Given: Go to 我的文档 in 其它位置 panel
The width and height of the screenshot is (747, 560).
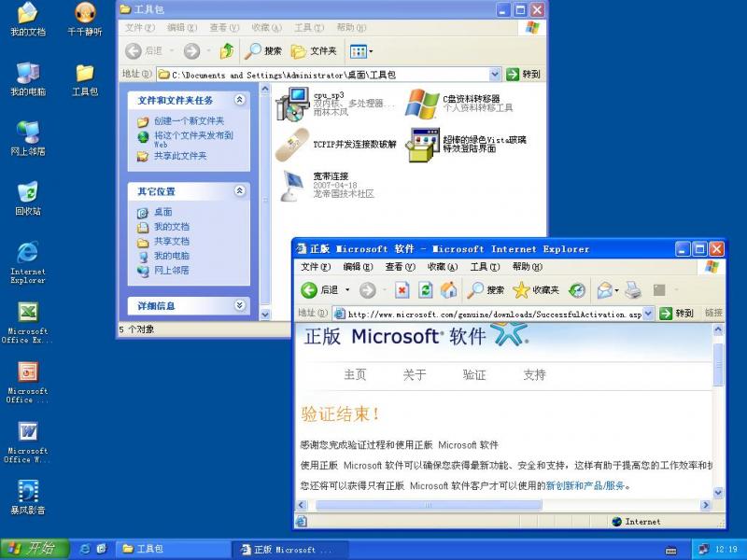Looking at the screenshot, I should [172, 227].
